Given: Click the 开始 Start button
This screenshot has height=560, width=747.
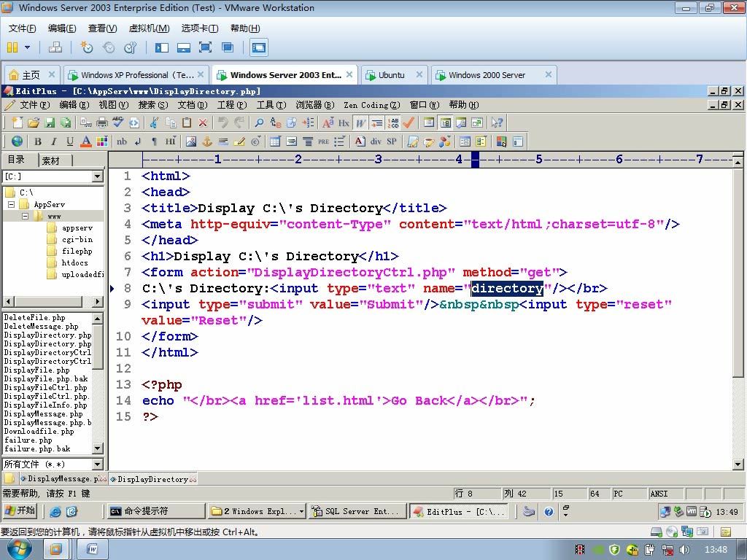Looking at the screenshot, I should click(20, 511).
